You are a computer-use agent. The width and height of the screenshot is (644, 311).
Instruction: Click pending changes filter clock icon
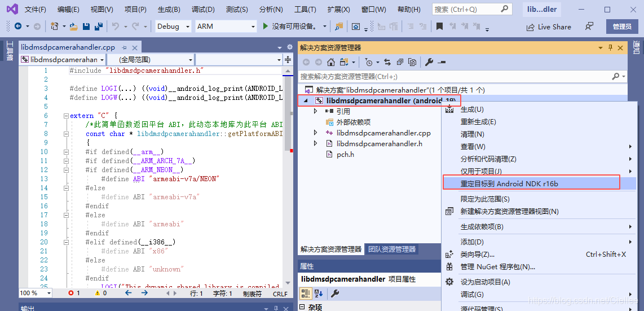369,62
